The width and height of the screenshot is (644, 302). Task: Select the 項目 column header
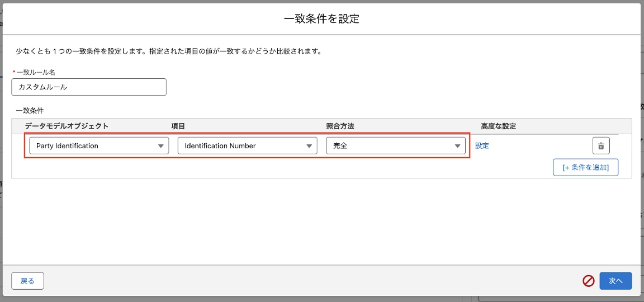coord(178,126)
